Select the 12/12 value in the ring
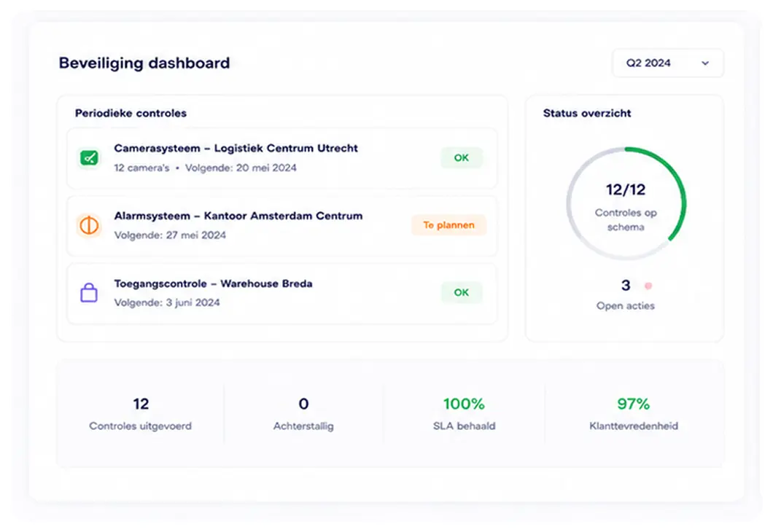This screenshot has width=773, height=532. (x=626, y=189)
